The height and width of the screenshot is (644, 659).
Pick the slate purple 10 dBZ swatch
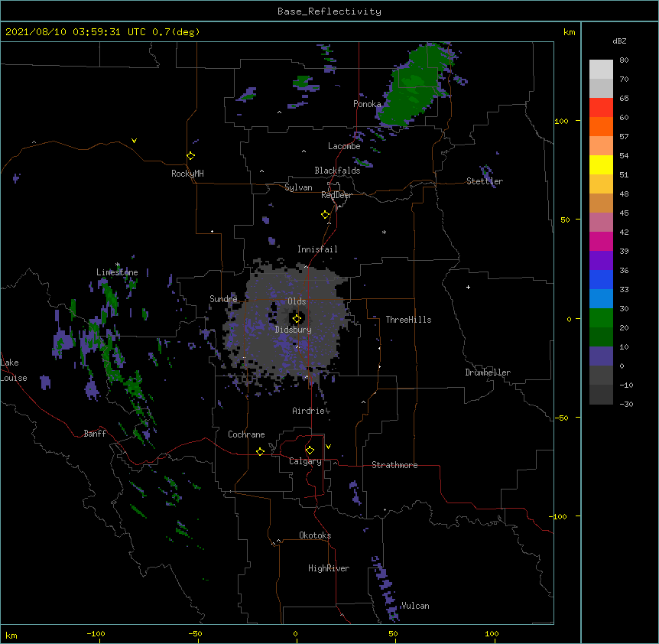[x=601, y=356]
